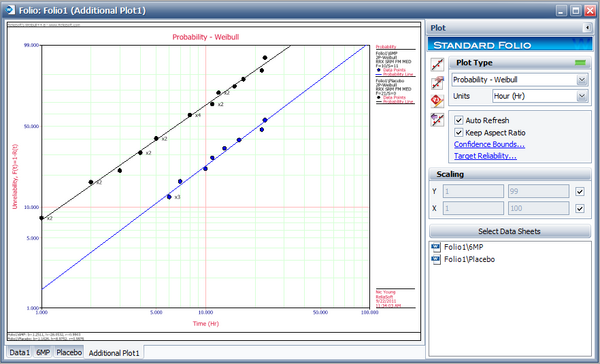Open the Probability - Weibull plot type dropdown
The height and width of the screenshot is (364, 600).
point(582,80)
